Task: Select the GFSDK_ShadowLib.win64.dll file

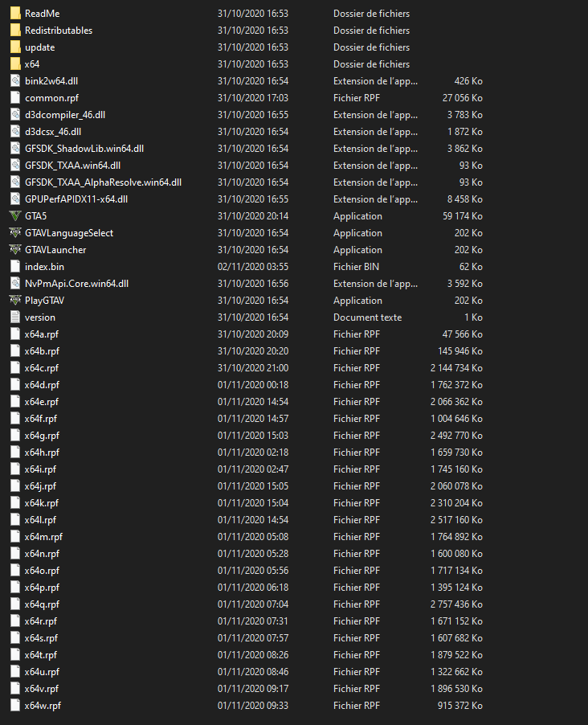Action: [x=84, y=148]
